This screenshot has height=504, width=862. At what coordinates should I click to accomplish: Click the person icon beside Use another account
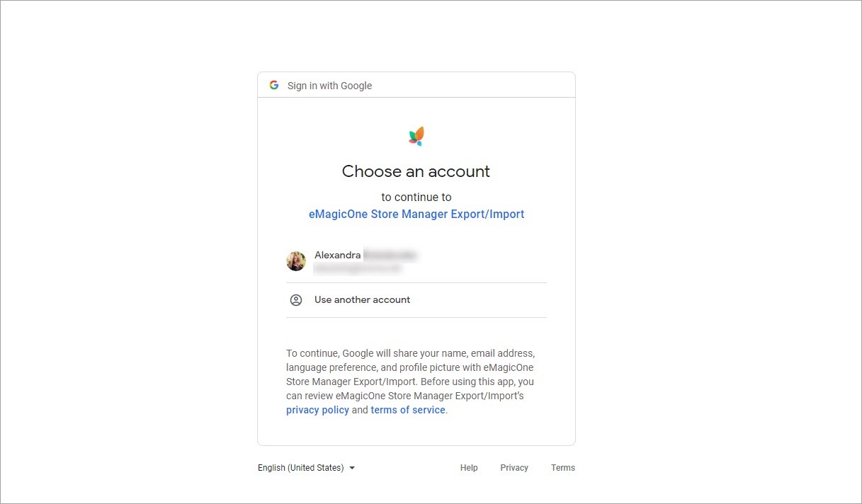tap(296, 300)
